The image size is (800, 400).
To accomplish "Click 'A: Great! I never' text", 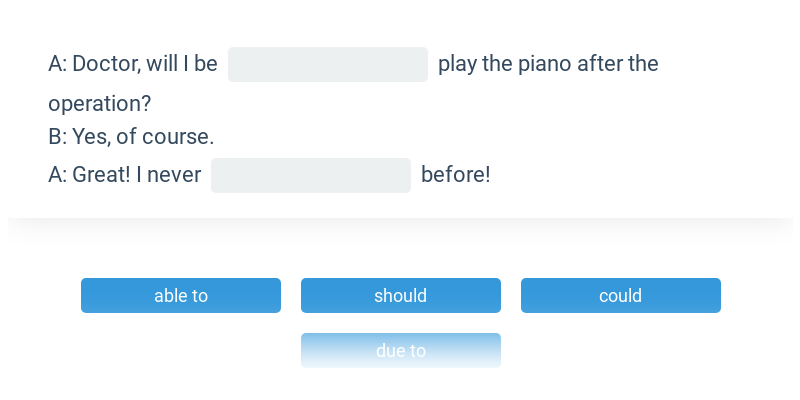I will point(124,175).
